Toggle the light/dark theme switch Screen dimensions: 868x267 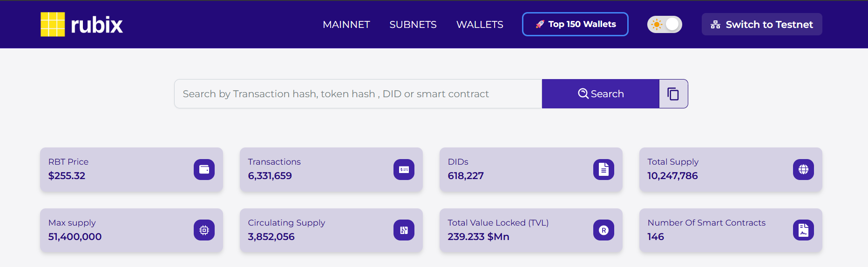coord(665,24)
